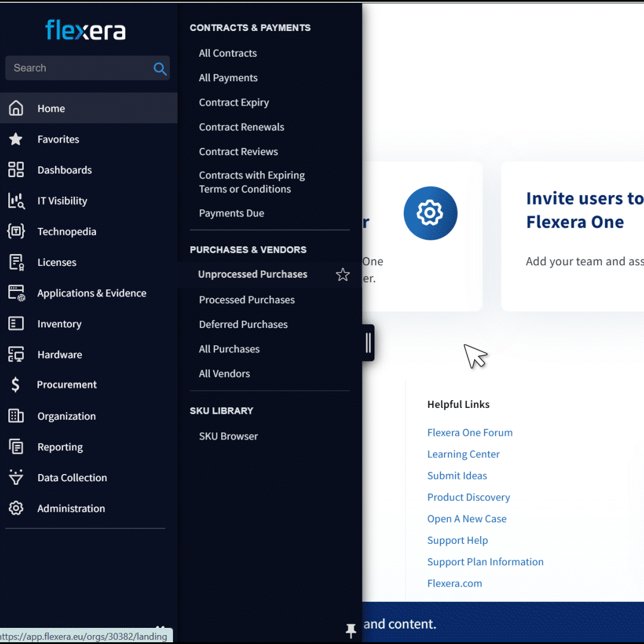This screenshot has height=644, width=644.
Task: Open the Licenses menu section
Action: click(57, 262)
